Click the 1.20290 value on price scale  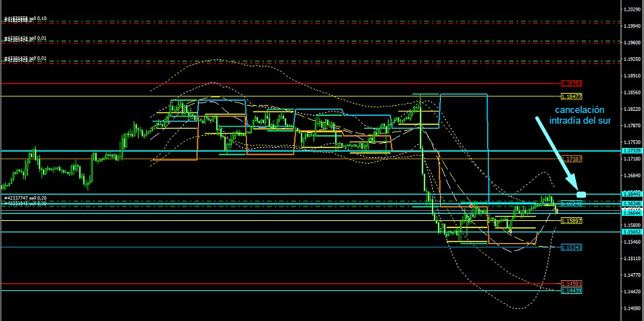pos(632,9)
